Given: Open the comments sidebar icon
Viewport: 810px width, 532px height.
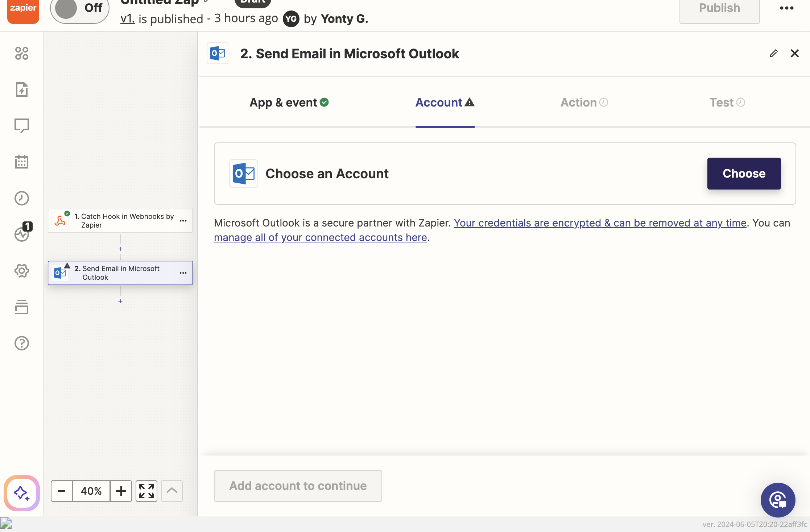Looking at the screenshot, I should 22,126.
